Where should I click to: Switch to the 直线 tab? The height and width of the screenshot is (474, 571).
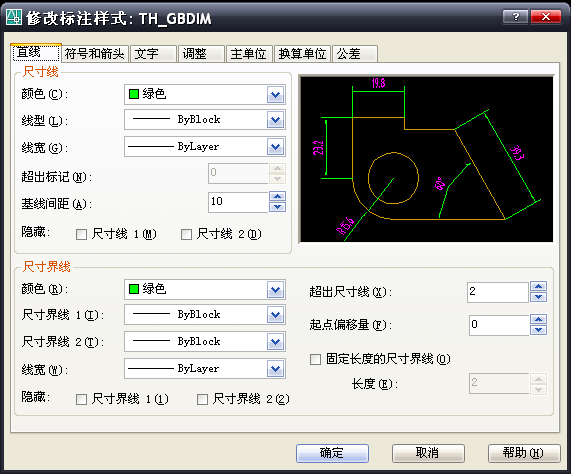36,52
